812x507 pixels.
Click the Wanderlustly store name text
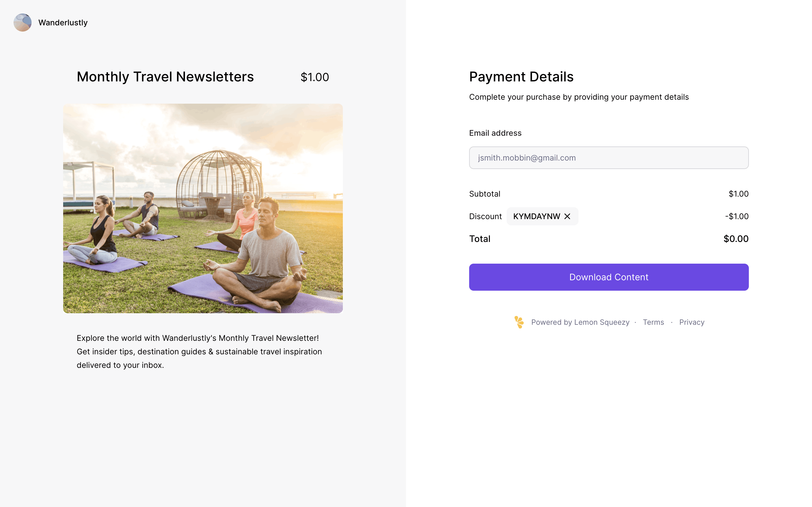click(63, 23)
